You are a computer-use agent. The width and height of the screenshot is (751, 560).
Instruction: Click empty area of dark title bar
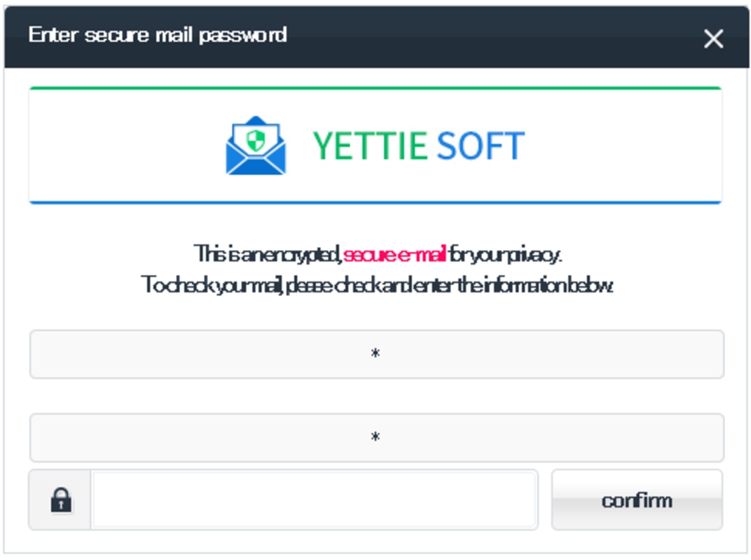490,36
